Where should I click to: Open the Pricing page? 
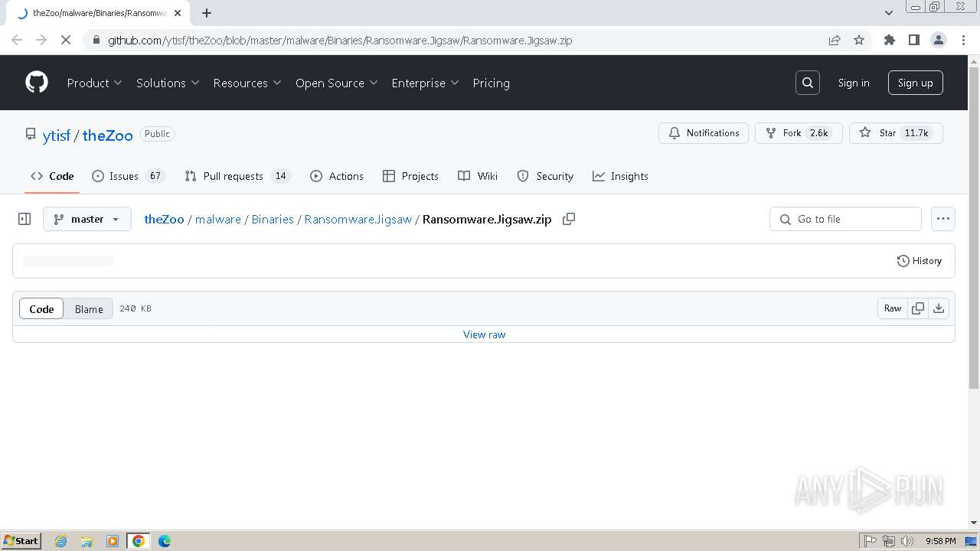click(492, 83)
